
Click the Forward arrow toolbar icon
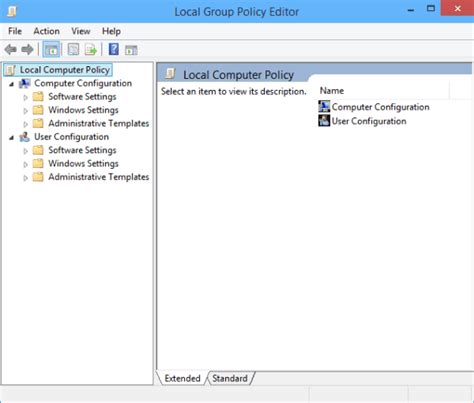point(27,50)
